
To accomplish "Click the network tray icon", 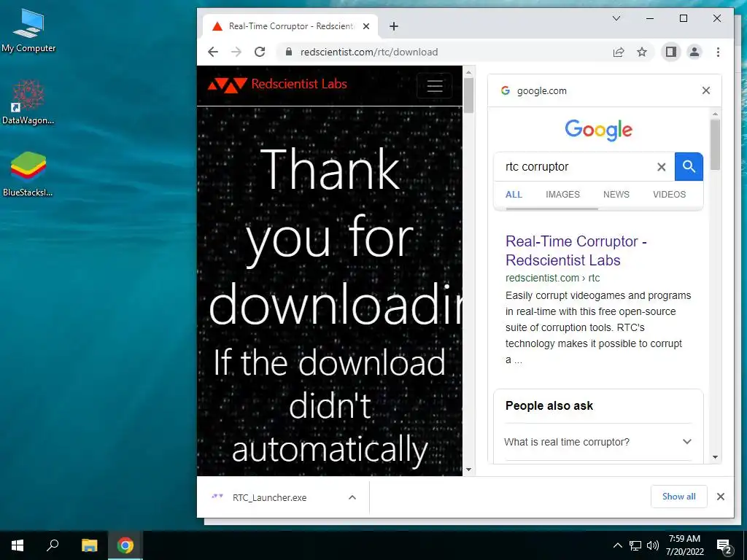I will [635, 545].
